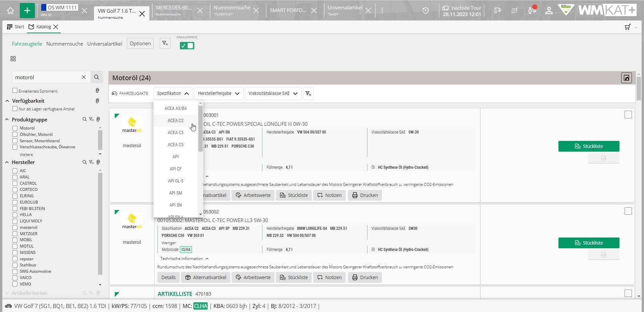This screenshot has width=644, height=312.
Task: Open more tabs three-dot menu
Action: tap(382, 10)
